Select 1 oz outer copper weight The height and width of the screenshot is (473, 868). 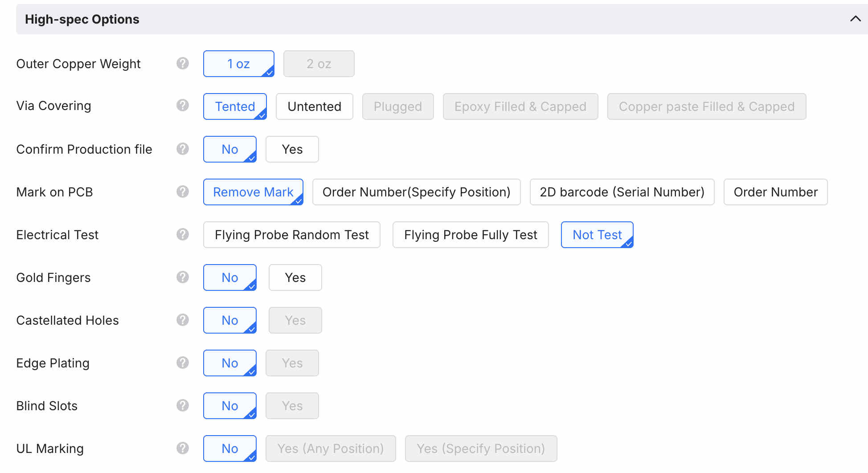tap(238, 64)
